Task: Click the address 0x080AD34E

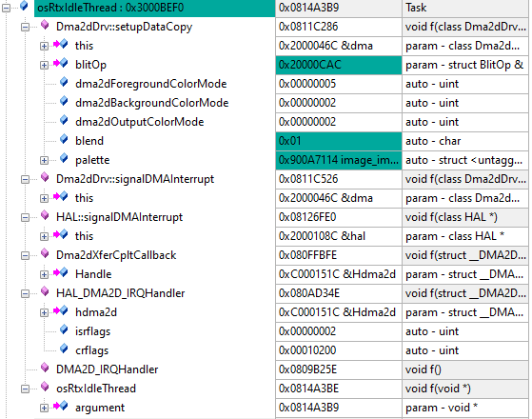Action: [339, 293]
